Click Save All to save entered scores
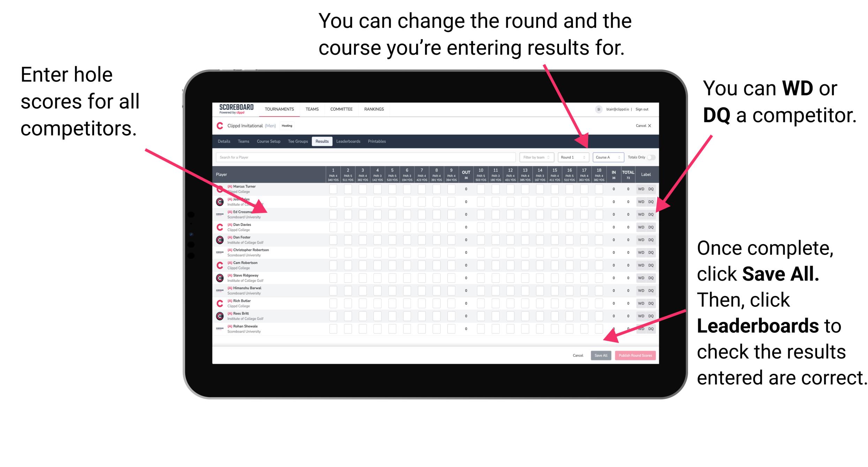Viewport: 868px width, 467px height. point(600,355)
